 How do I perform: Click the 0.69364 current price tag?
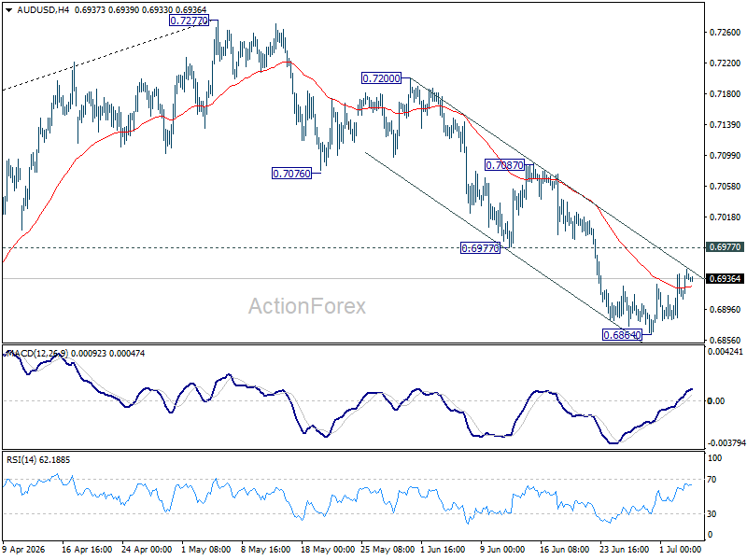(726, 278)
